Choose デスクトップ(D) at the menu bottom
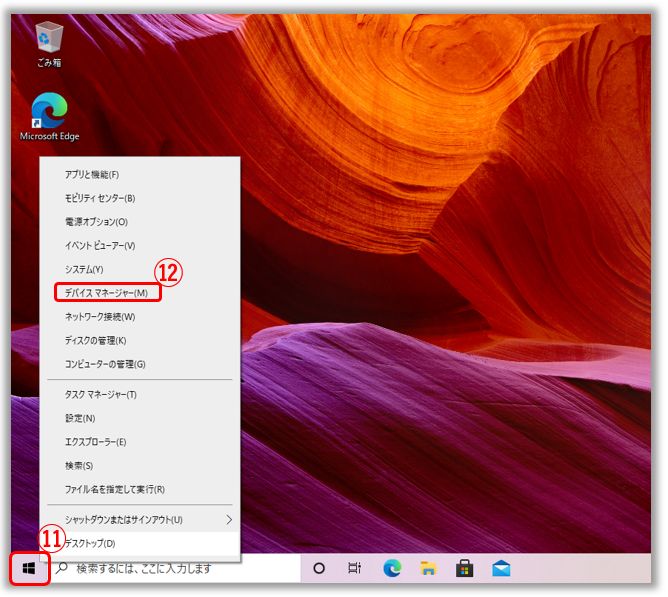Image resolution: width=668 pixels, height=597 pixels. pyautogui.click(x=140, y=543)
